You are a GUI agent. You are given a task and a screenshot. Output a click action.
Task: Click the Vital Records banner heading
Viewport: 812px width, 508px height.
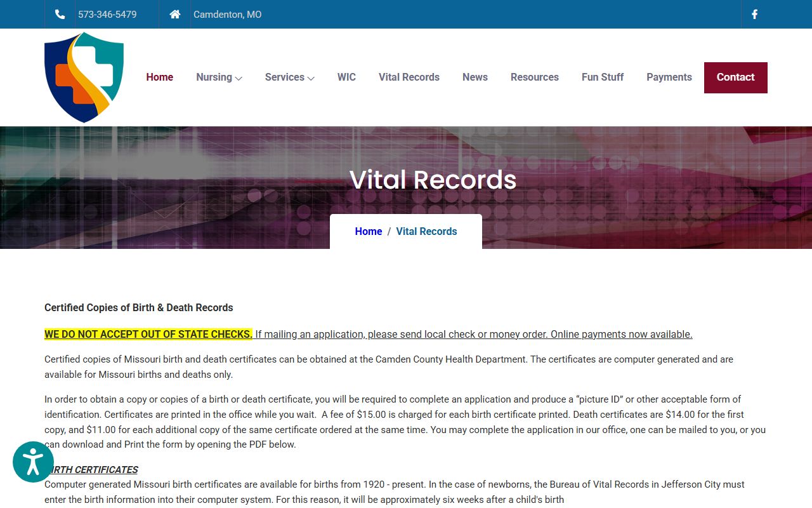click(x=433, y=180)
